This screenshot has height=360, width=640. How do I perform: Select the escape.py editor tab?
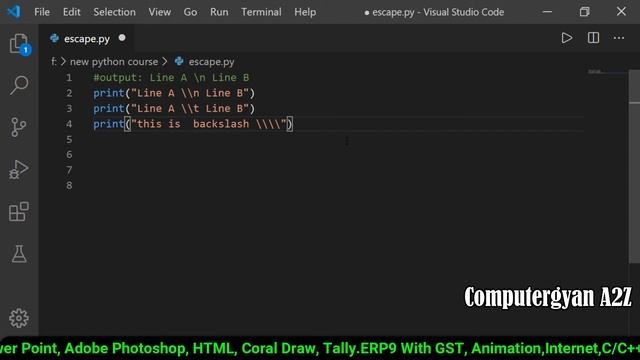click(x=87, y=38)
